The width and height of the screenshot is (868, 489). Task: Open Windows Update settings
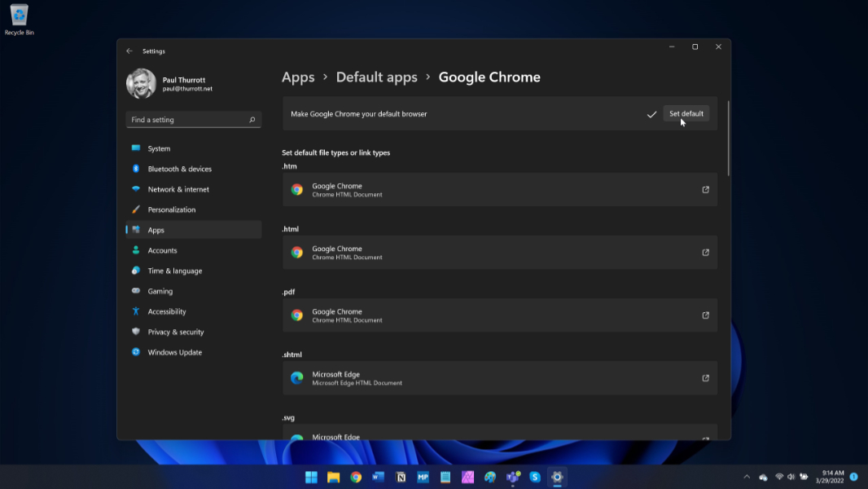pyautogui.click(x=174, y=352)
